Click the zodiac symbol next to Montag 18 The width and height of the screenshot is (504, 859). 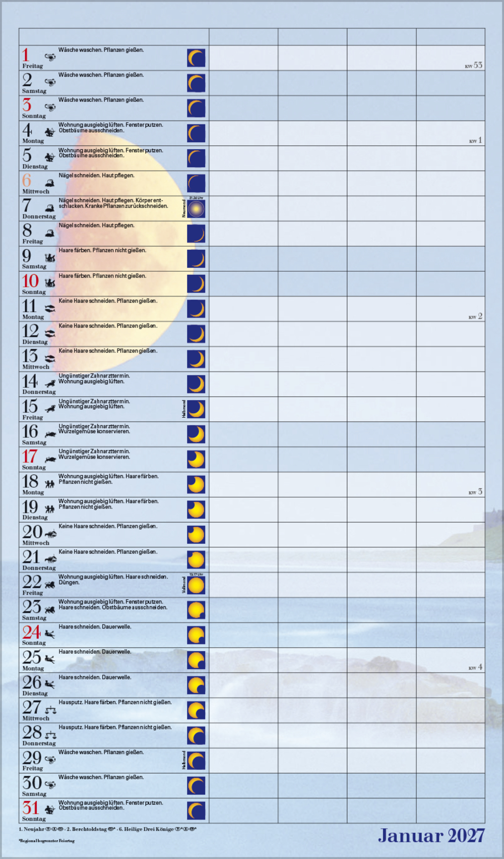coord(49,484)
